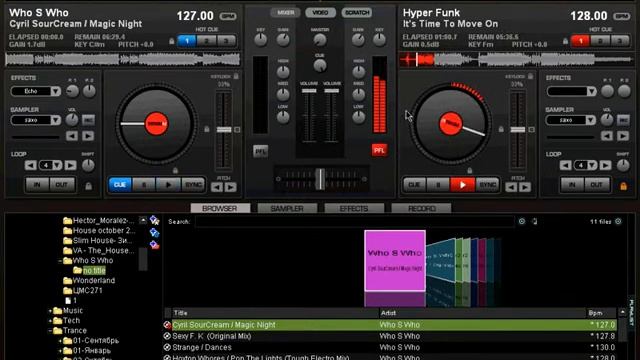Click the right channel Low EQ knob
The width and height of the screenshot is (640, 360).
pyautogui.click(x=358, y=118)
